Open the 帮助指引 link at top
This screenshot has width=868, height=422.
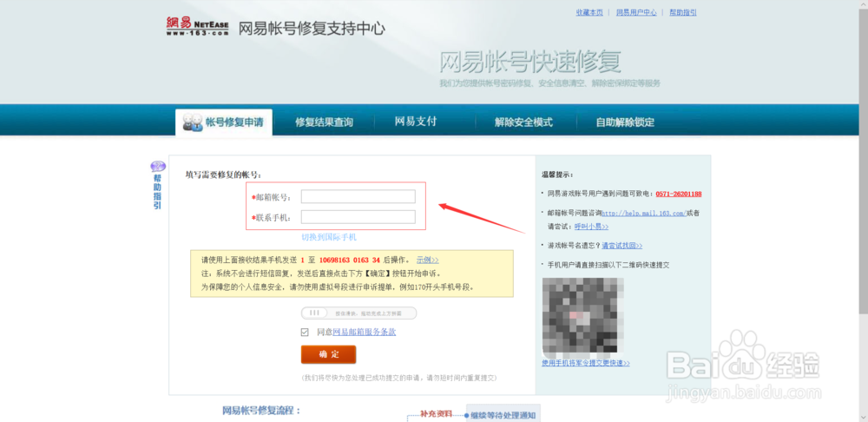tap(683, 12)
